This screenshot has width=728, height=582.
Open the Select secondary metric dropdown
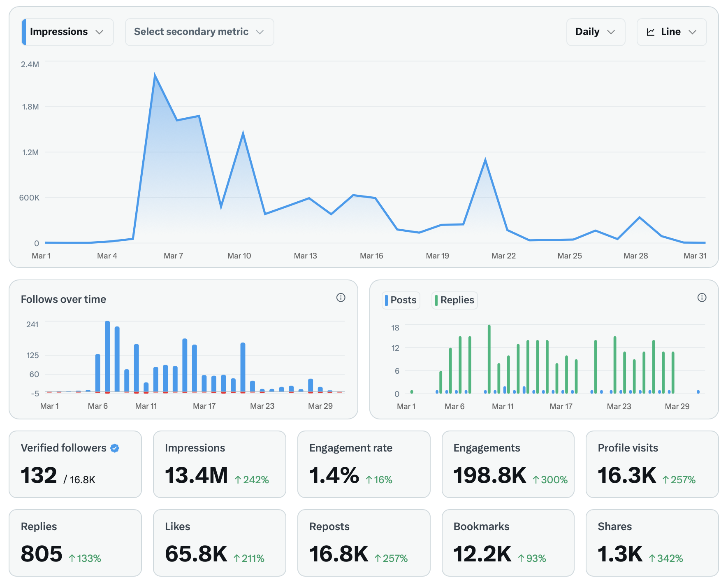click(x=199, y=32)
